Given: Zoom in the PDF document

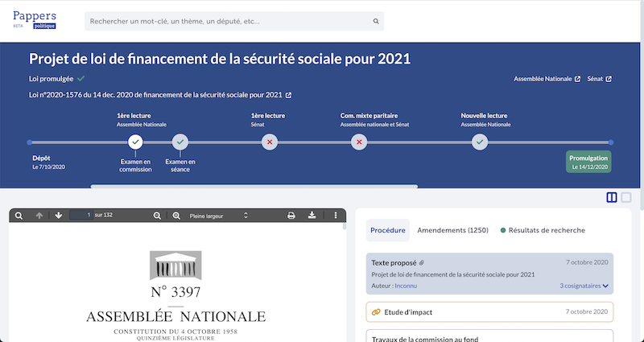Looking at the screenshot, I should pyautogui.click(x=177, y=216).
